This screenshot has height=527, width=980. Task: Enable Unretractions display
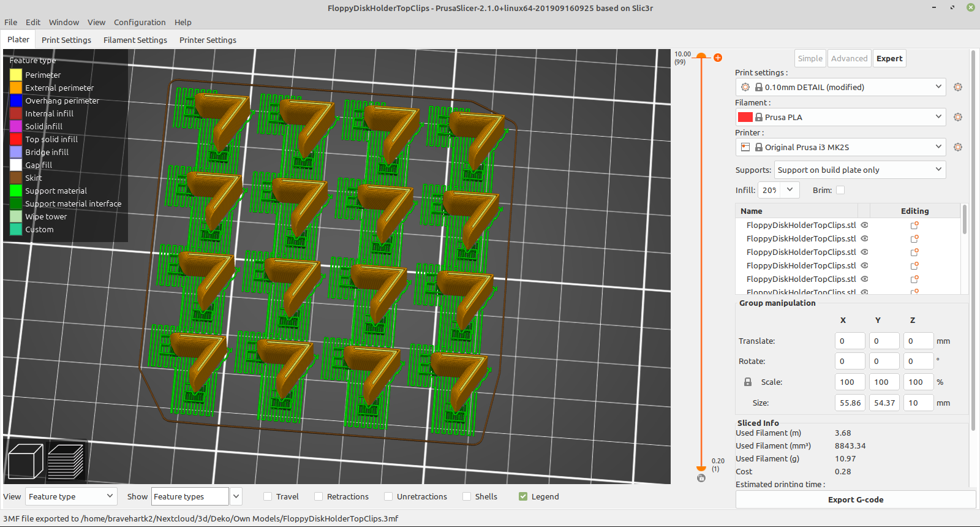[388, 496]
